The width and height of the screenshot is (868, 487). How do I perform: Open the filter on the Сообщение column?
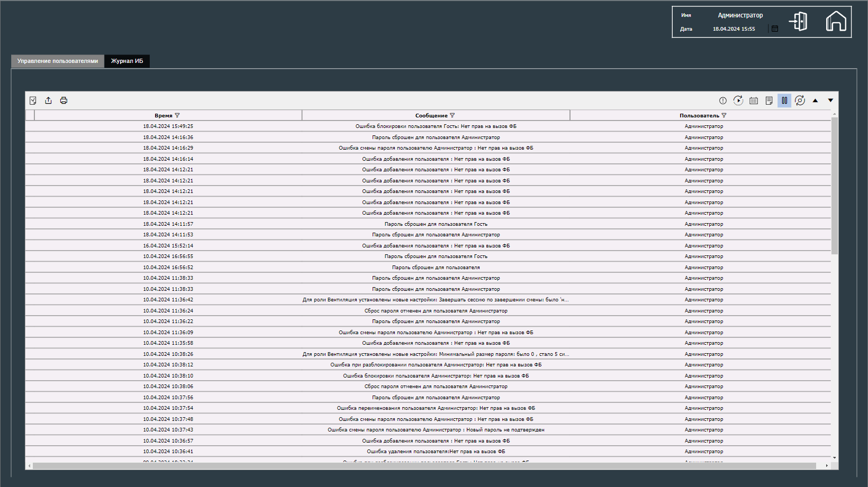pyautogui.click(x=452, y=115)
